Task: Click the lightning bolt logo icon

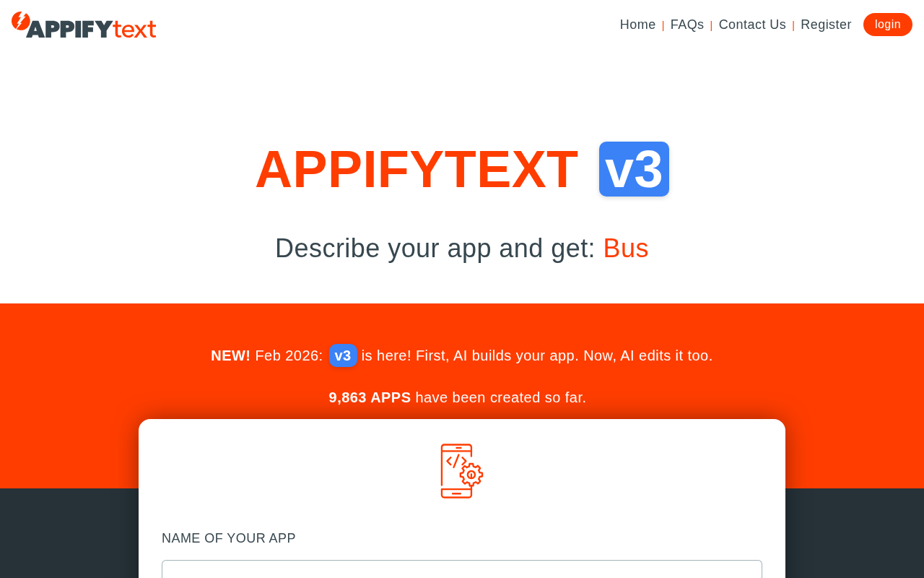Action: 21,21
